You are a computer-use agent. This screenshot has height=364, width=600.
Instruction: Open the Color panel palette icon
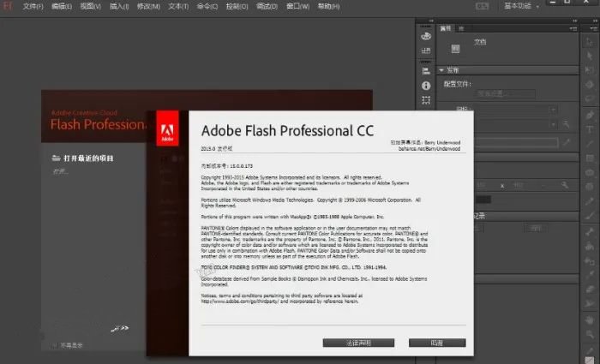[x=426, y=36]
